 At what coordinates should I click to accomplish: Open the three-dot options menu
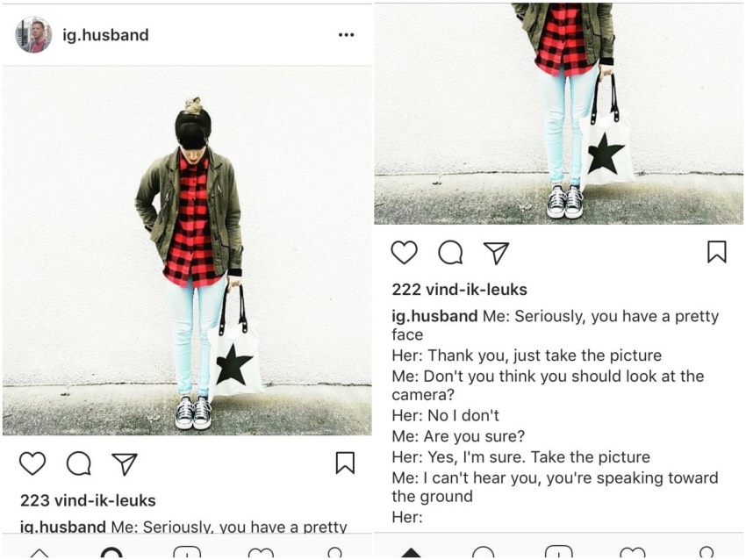pyautogui.click(x=347, y=35)
